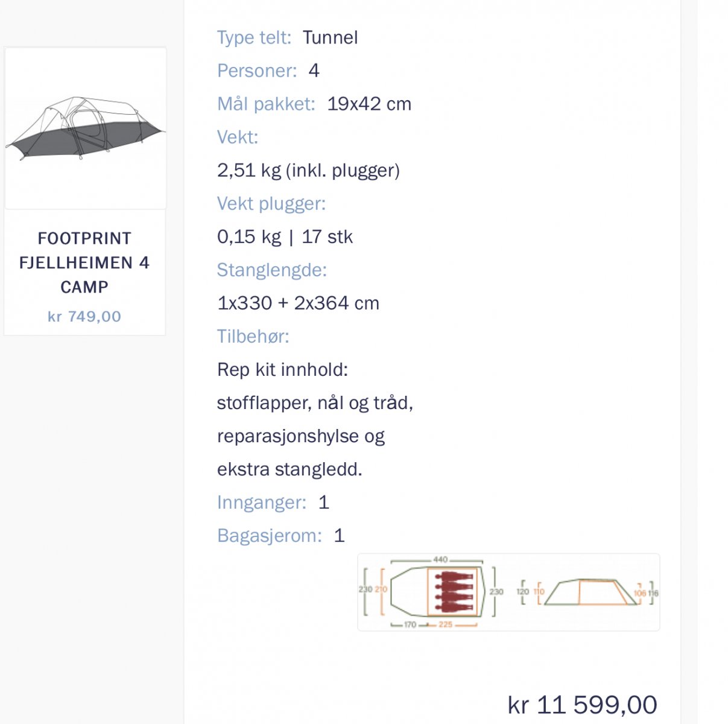728x724 pixels.
Task: Click the 'Bagasjerom:' label
Action: pos(270,535)
